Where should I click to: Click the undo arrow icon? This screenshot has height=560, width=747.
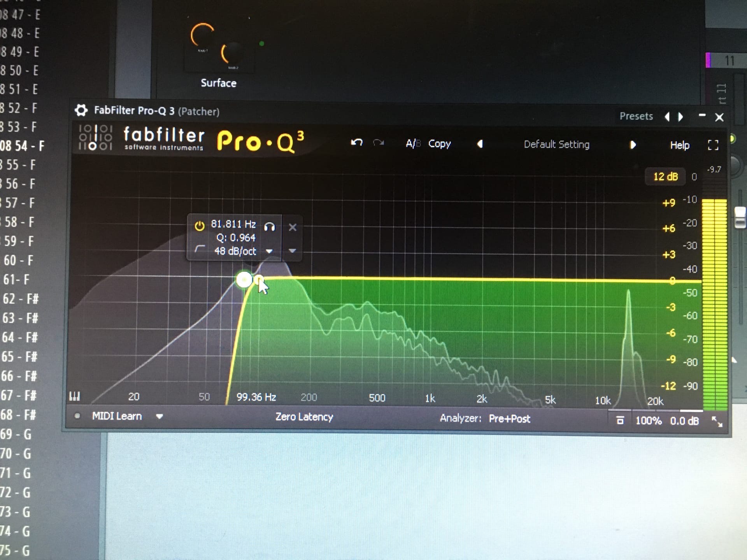click(356, 142)
